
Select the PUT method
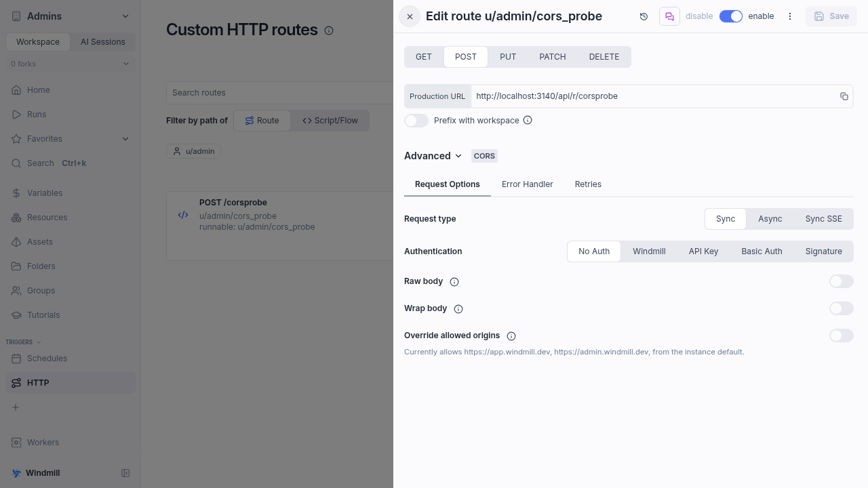(x=508, y=57)
